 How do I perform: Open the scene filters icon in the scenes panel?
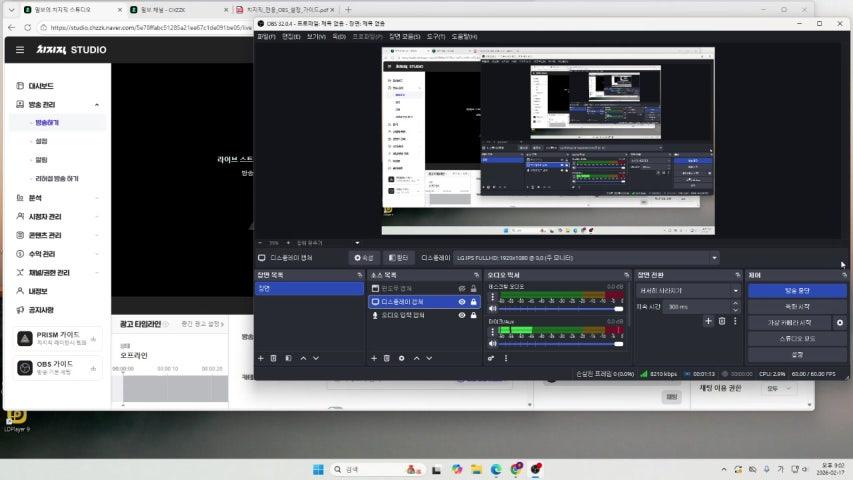click(x=288, y=358)
